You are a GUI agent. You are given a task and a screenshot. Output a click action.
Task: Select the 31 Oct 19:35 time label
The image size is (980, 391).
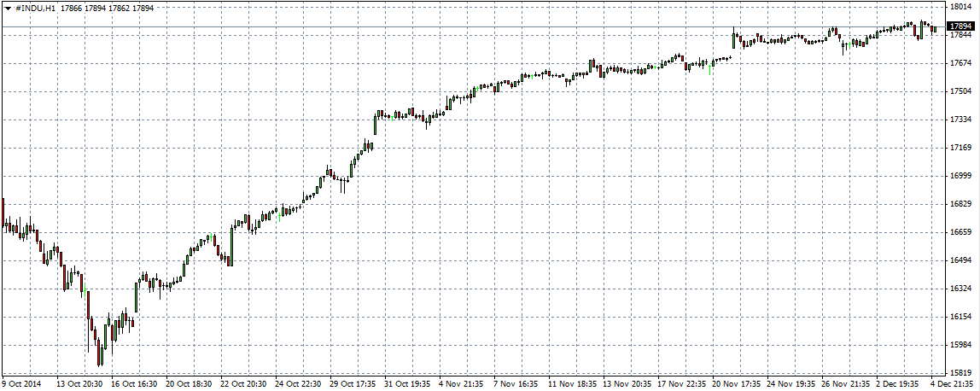pyautogui.click(x=408, y=384)
